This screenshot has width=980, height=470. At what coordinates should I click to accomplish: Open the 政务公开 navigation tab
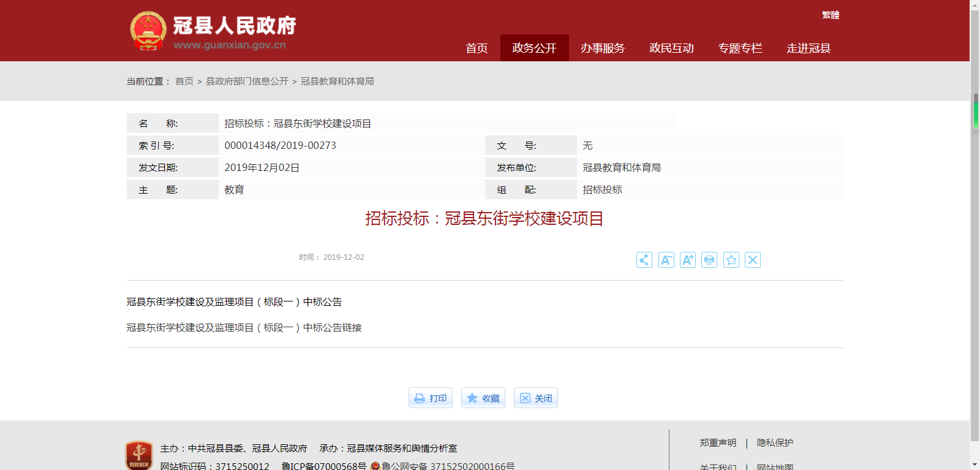tap(534, 48)
